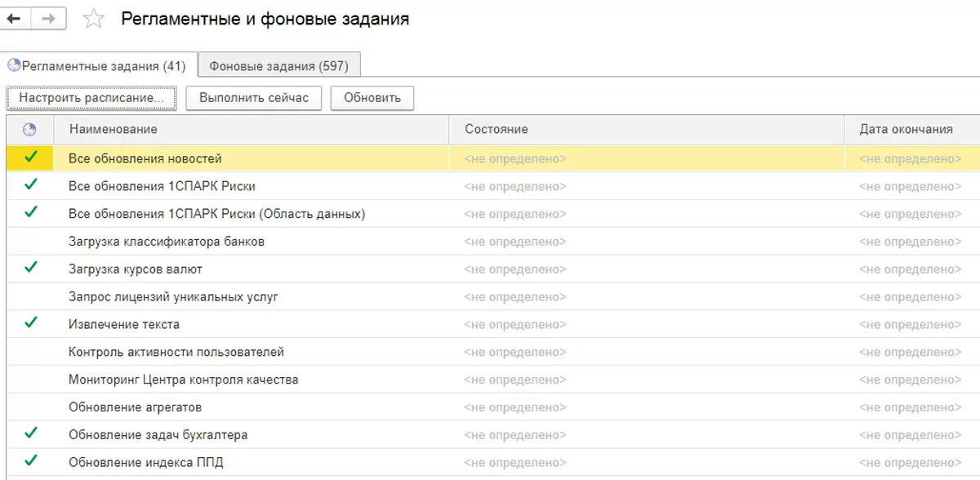The width and height of the screenshot is (980, 480).
Task: Click empty checkmark cell for Загрузка классификатора банков
Action: pyautogui.click(x=30, y=242)
